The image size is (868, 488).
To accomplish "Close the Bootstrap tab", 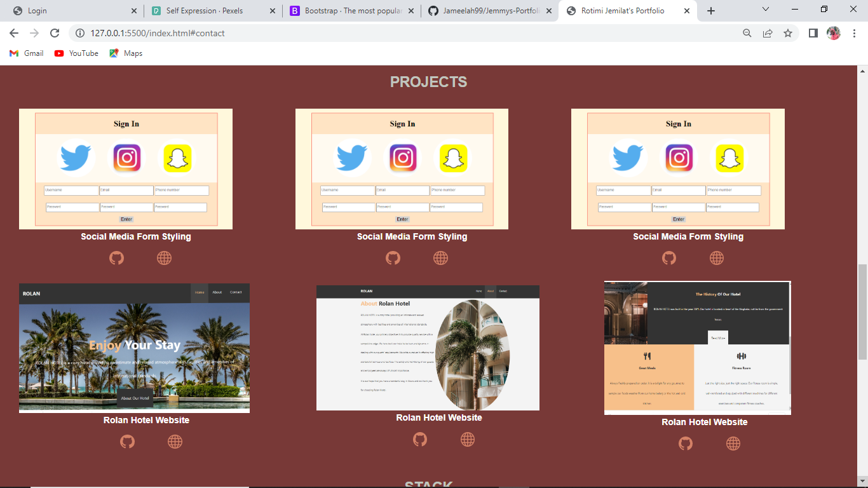I will [410, 11].
